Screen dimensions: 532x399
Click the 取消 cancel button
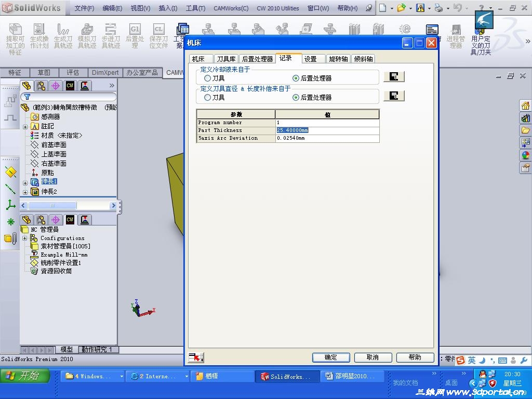[373, 357]
